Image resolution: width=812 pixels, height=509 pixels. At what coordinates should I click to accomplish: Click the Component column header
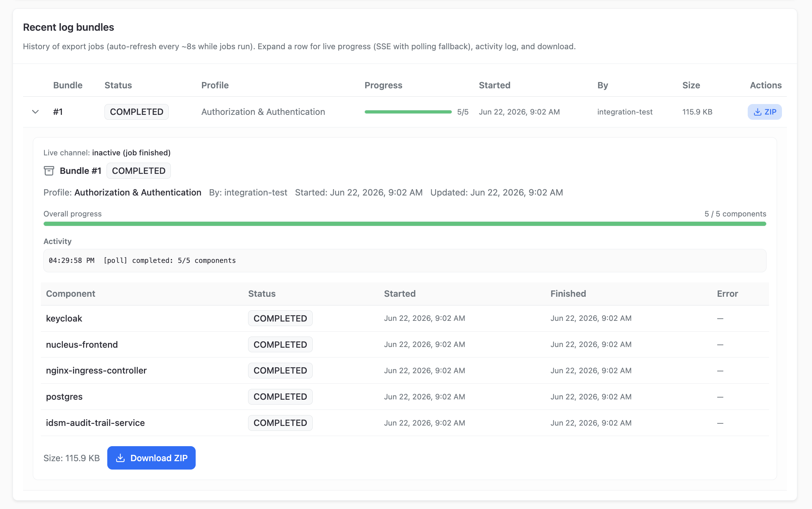point(71,294)
